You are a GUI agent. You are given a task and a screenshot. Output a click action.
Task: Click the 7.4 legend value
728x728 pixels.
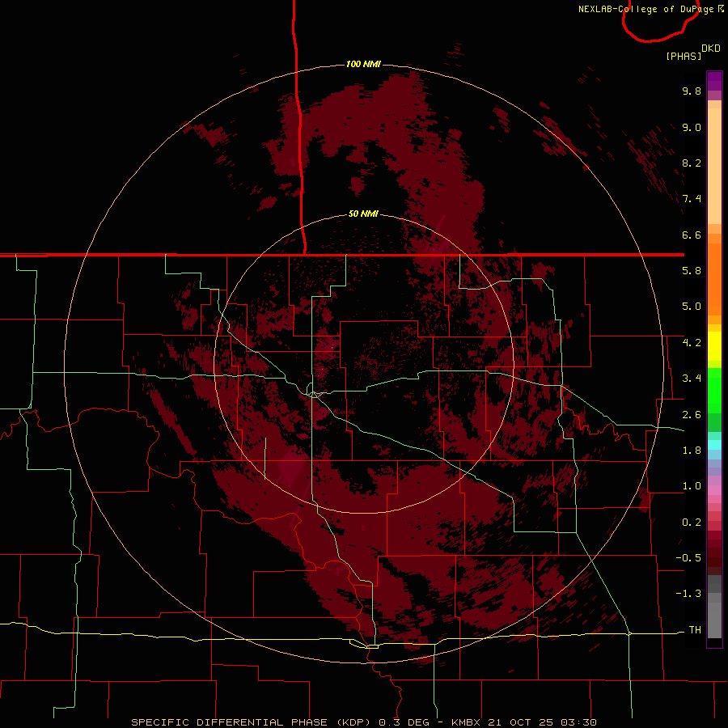click(692, 199)
